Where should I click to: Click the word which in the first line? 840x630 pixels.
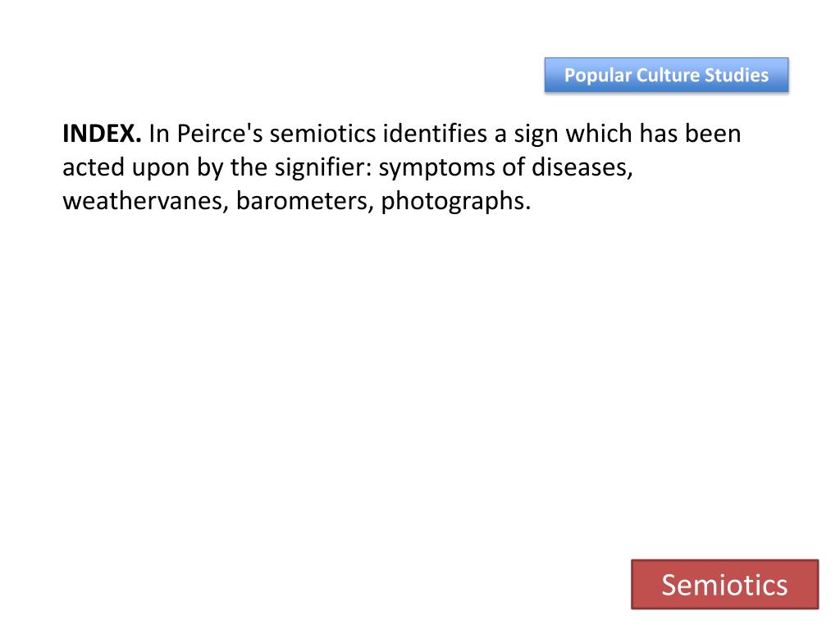click(x=600, y=134)
